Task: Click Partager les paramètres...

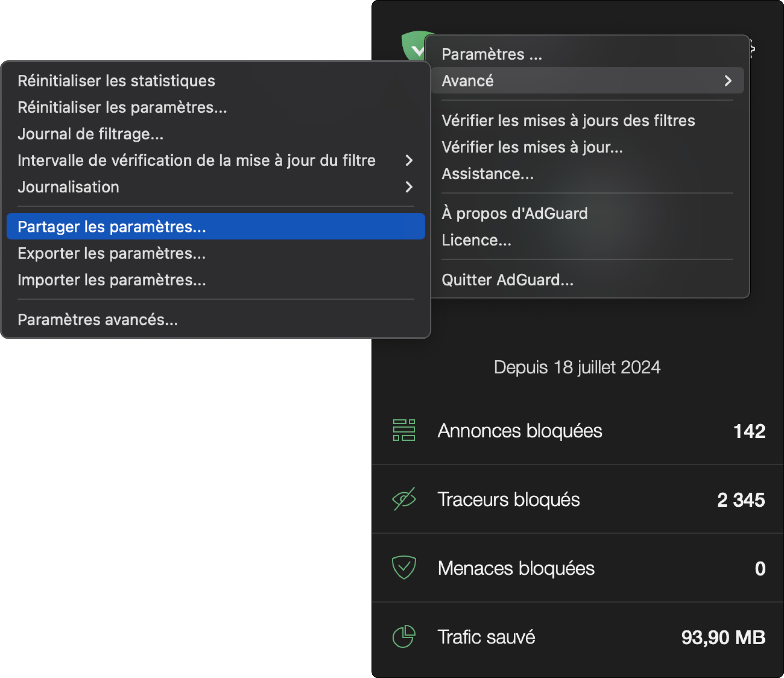Action: (215, 226)
